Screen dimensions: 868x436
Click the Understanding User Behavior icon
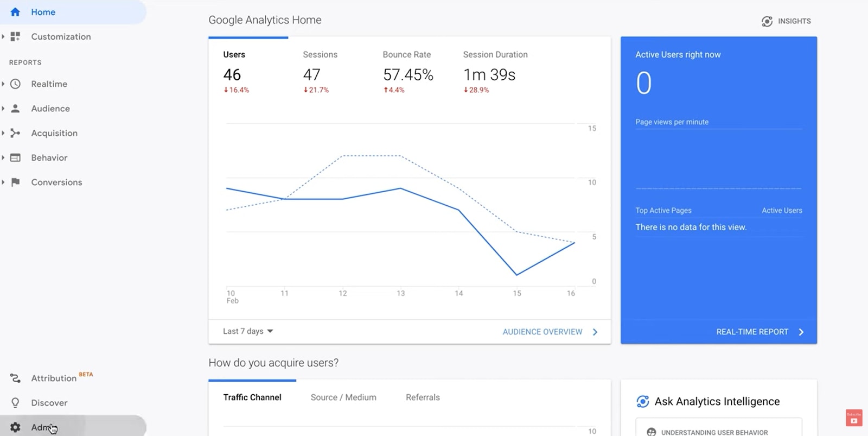click(x=652, y=432)
